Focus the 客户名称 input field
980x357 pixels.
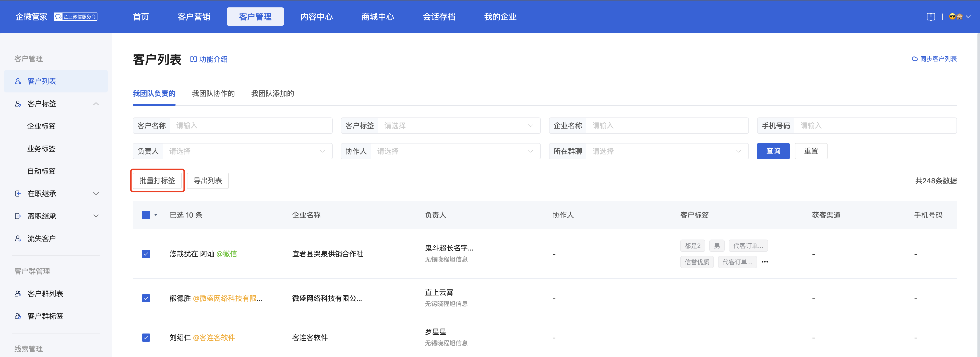[x=232, y=126]
